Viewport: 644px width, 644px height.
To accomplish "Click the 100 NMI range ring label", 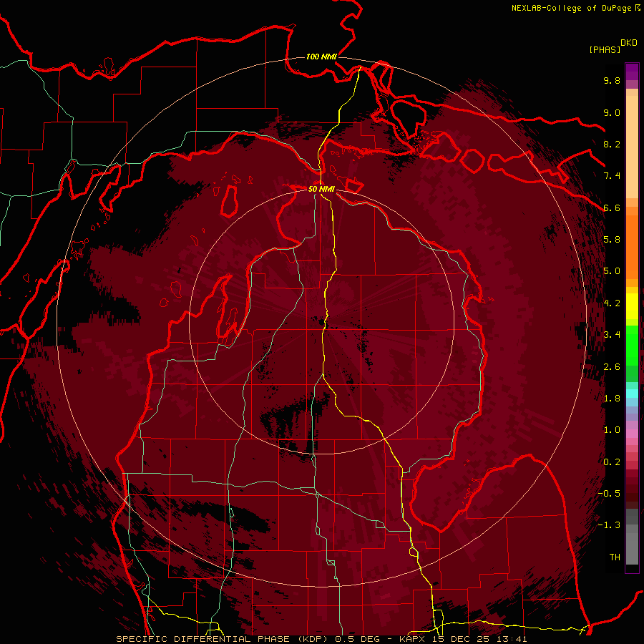I will [x=321, y=57].
